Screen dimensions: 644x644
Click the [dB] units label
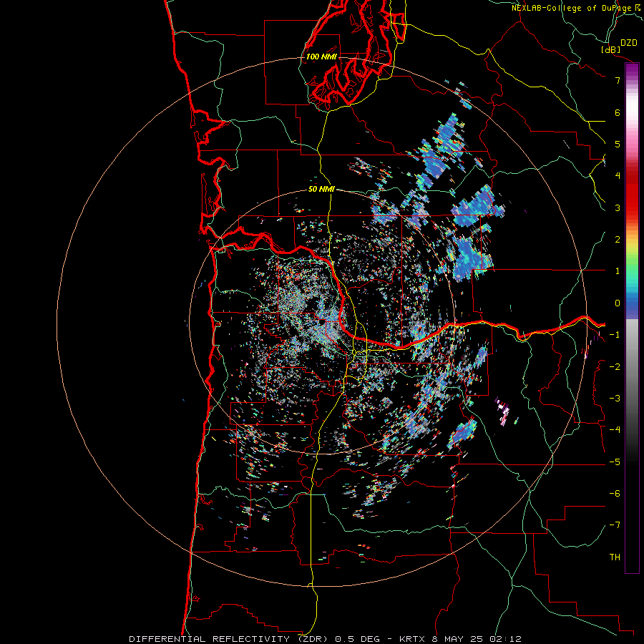611,49
